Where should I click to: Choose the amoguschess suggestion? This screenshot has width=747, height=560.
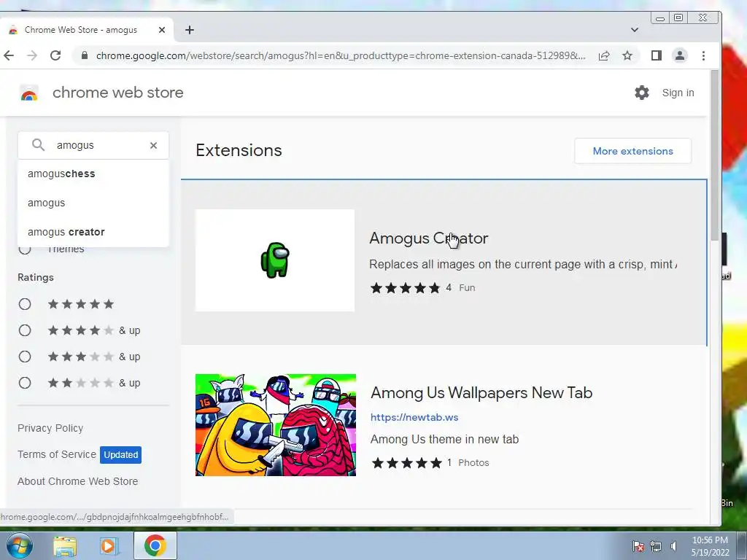coord(93,174)
